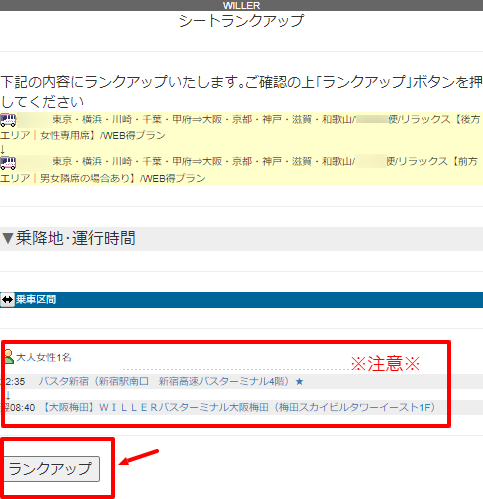The height and width of the screenshot is (499, 483).
Task: Collapse the ▼乗降地･運行時間 section triangle
Action: point(8,238)
